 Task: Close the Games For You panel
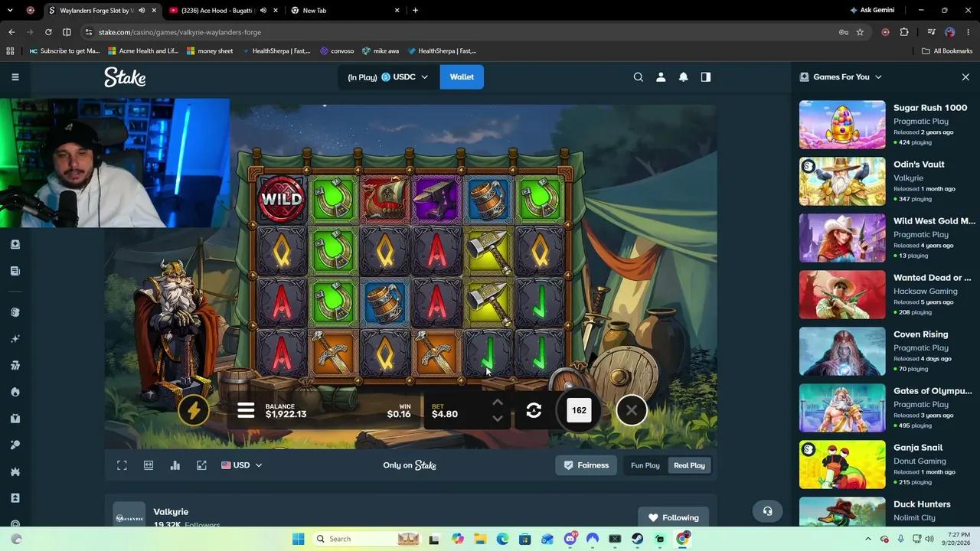[x=965, y=77]
